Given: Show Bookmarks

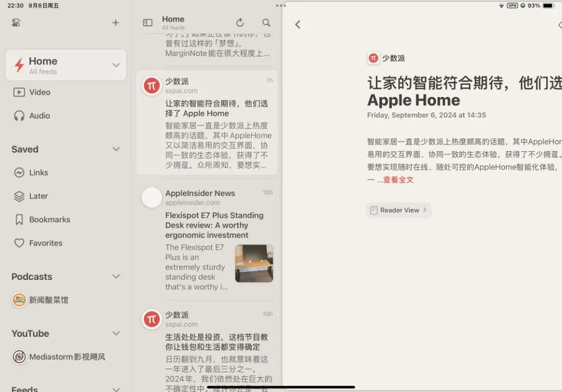Looking at the screenshot, I should (66, 220).
